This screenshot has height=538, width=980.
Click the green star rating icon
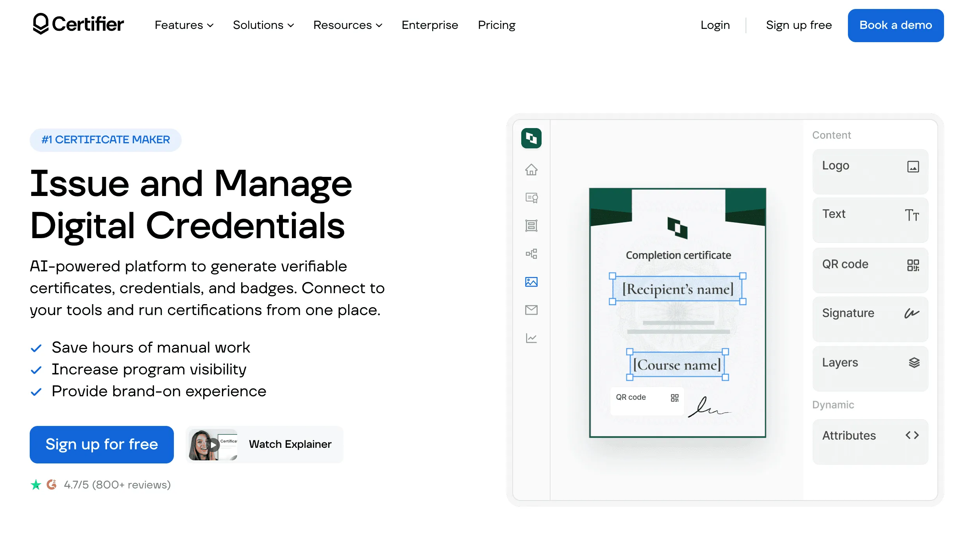[x=36, y=485]
